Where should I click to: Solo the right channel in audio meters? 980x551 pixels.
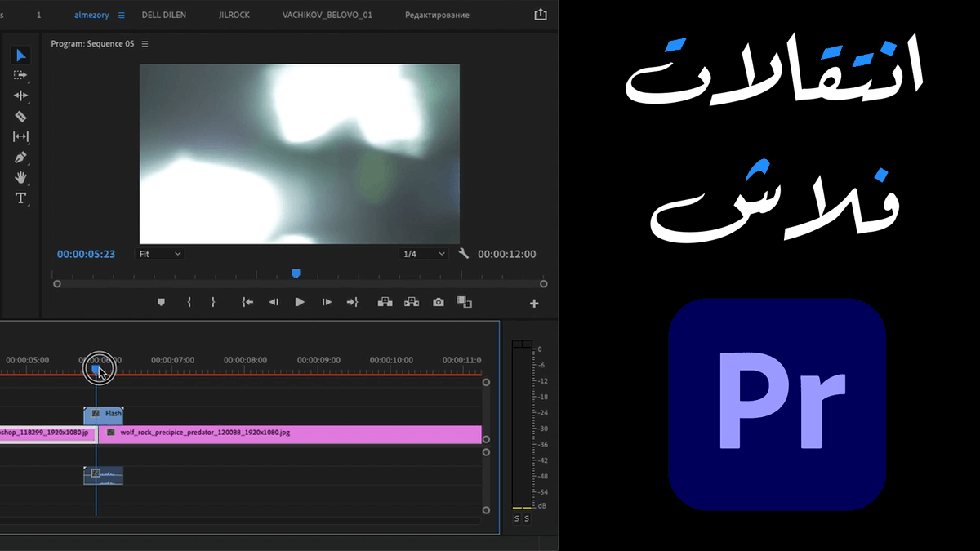(x=527, y=518)
